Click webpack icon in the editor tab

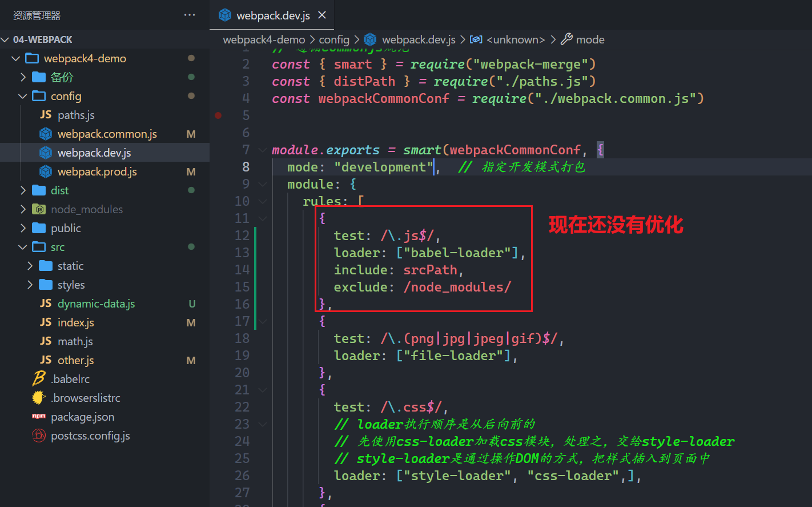click(225, 15)
